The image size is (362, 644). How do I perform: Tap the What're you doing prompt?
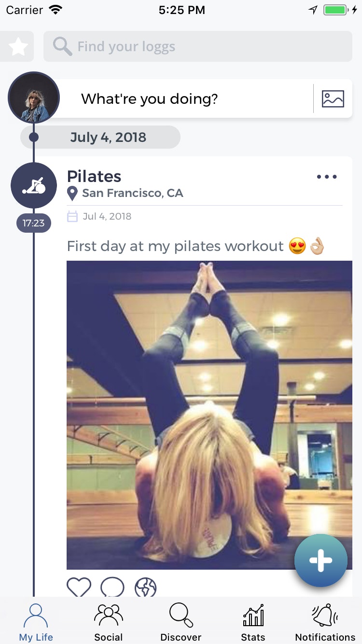[x=150, y=99]
